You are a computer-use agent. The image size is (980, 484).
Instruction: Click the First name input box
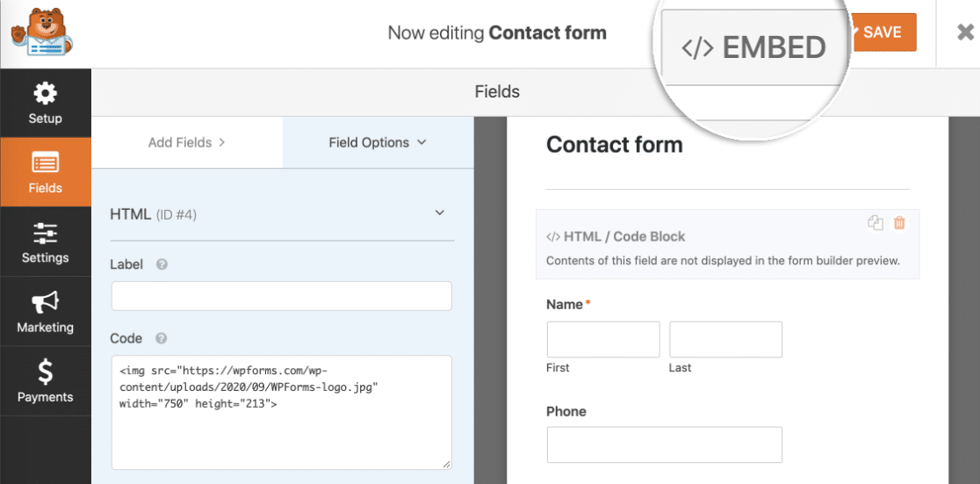602,339
